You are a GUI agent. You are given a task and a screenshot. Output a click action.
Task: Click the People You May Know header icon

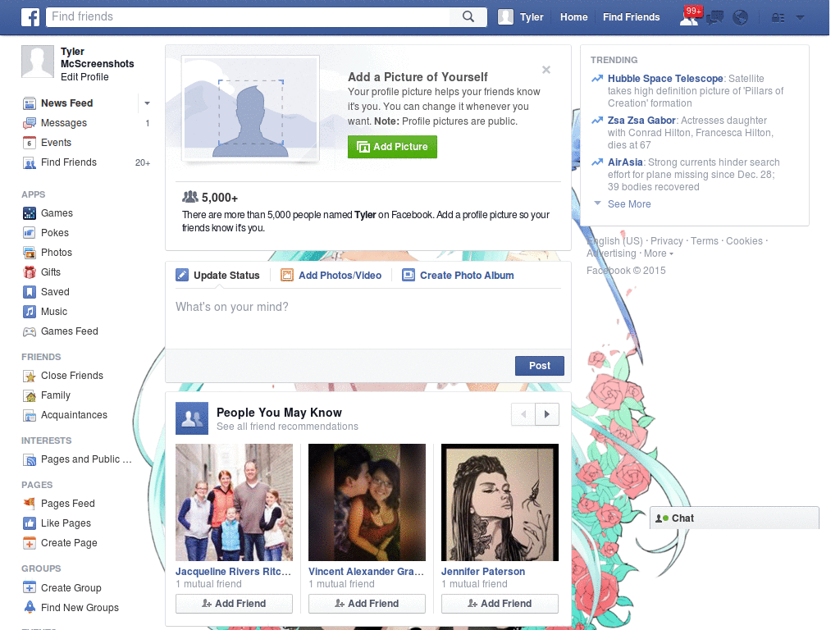pos(192,418)
